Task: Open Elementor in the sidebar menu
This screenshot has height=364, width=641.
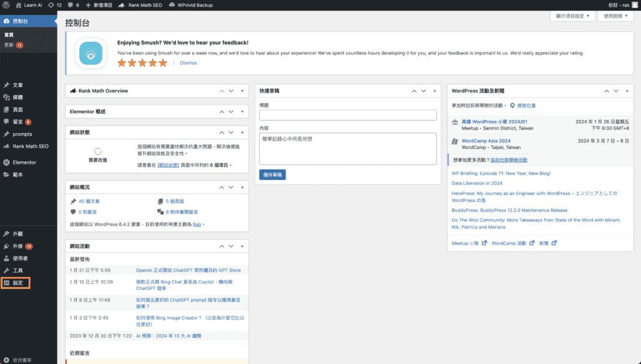Action: coord(24,162)
